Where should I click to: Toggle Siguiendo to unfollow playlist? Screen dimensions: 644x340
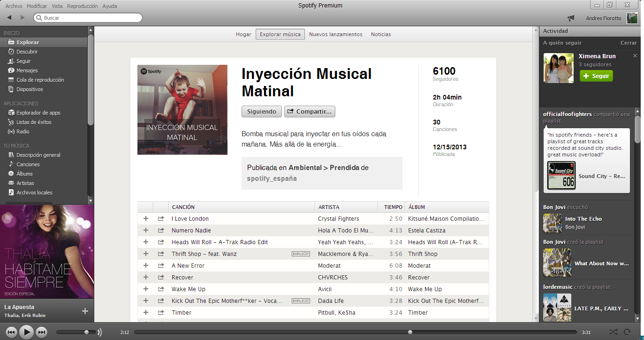pyautogui.click(x=262, y=112)
